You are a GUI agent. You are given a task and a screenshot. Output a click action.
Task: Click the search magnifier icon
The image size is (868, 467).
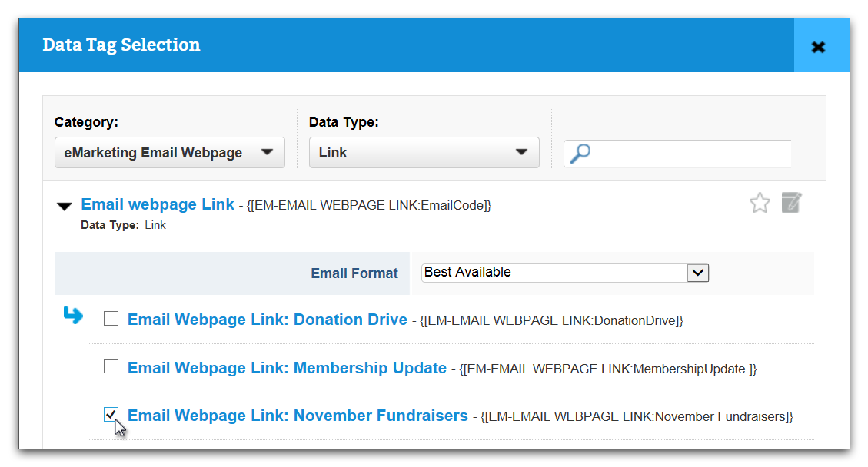coord(580,154)
